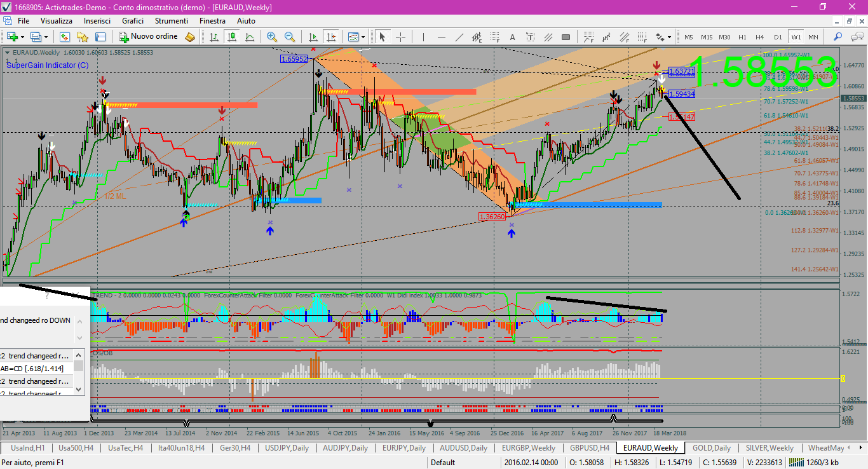The image size is (868, 469).
Task: Open the Visualizza menu
Action: coord(57,20)
